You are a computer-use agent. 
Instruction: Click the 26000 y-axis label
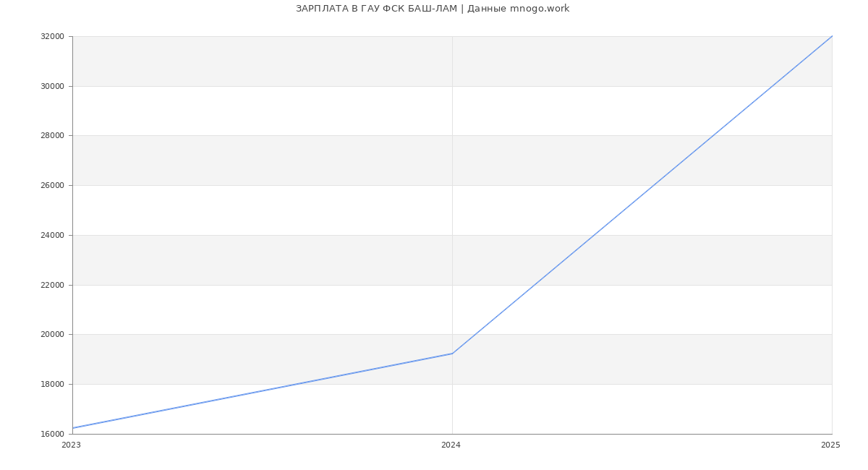point(52,185)
